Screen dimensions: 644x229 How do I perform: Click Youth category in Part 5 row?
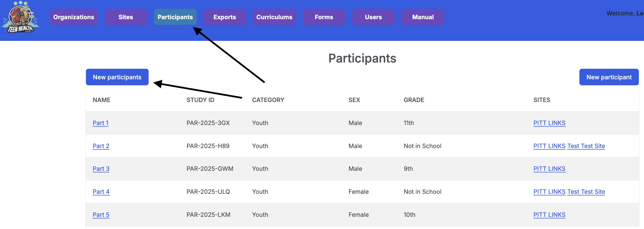[x=260, y=215]
